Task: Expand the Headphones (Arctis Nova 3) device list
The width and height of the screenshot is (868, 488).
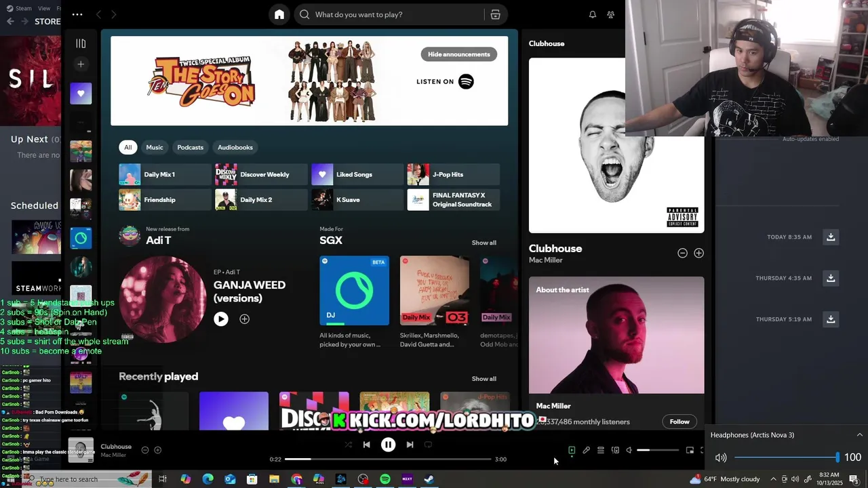Action: click(859, 434)
